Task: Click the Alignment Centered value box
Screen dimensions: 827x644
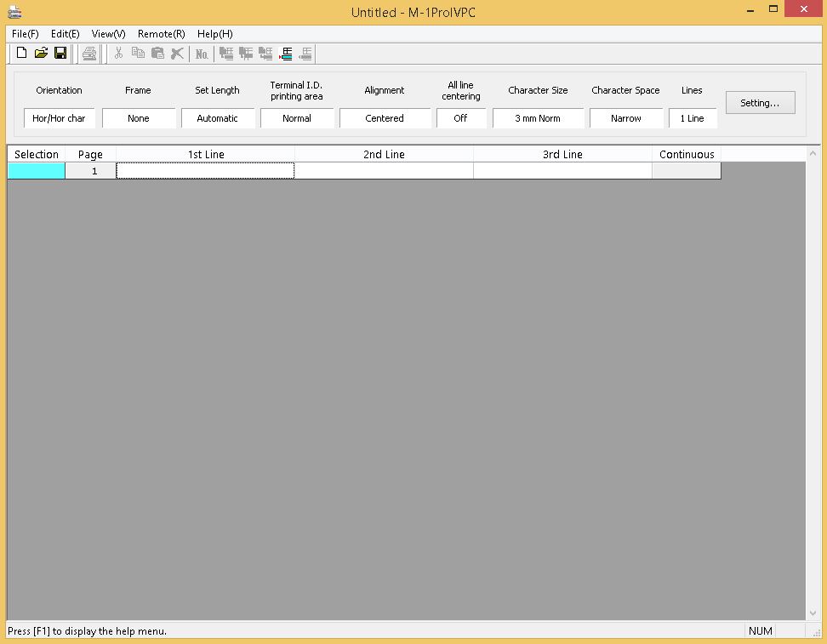Action: [x=385, y=118]
